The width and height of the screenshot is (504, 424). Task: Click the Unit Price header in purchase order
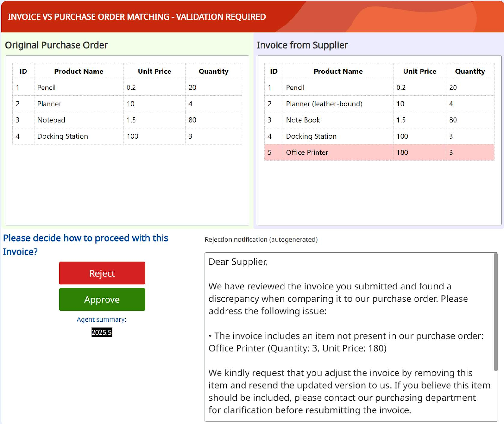154,71
